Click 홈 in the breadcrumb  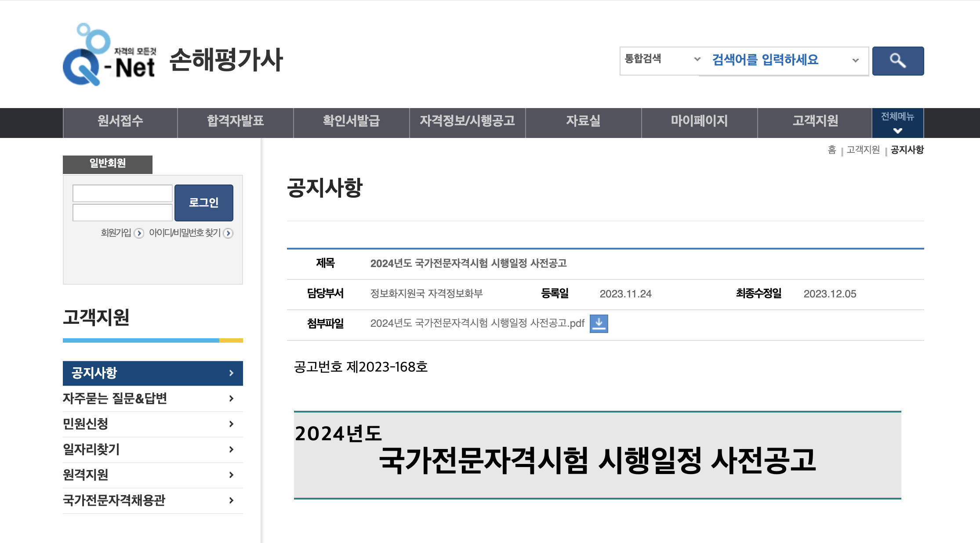pyautogui.click(x=832, y=150)
